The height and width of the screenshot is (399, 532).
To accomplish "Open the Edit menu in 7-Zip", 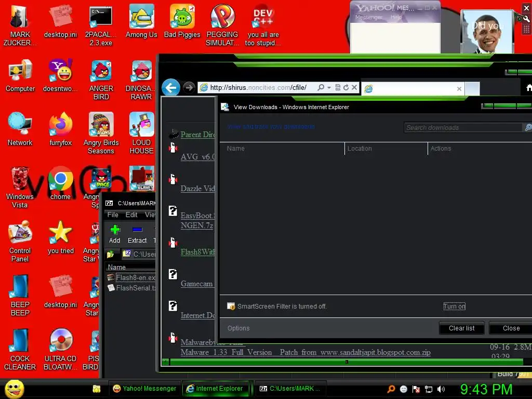I will click(131, 215).
